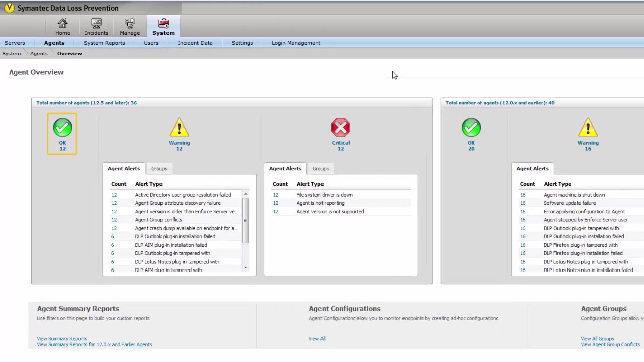Open the Symantec logo icon in title bar
644x362 pixels.
click(x=9, y=8)
